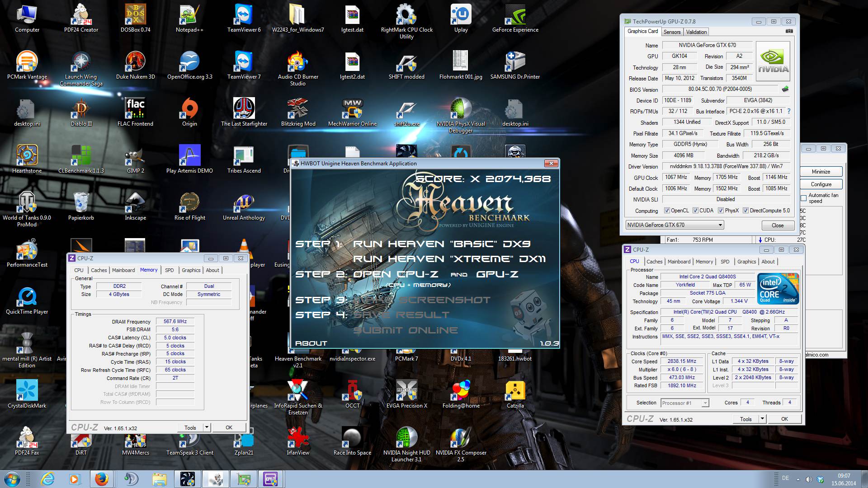Screen dimensions: 868x488
Task: Click Minimize button in background window
Action: (821, 172)
